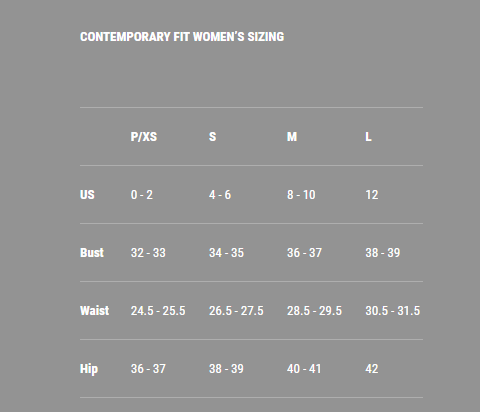480x412 pixels.
Task: Click the US size 8 - 10 cell
Action: [x=301, y=195]
